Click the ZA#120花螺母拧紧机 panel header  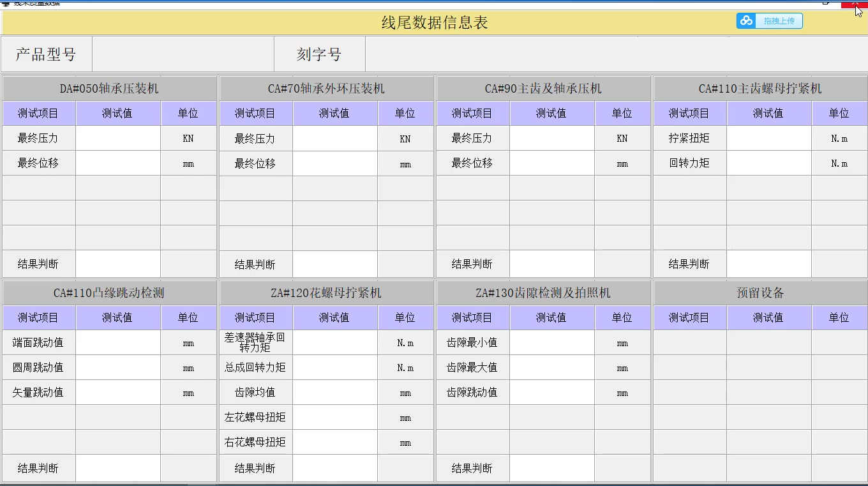(x=326, y=292)
